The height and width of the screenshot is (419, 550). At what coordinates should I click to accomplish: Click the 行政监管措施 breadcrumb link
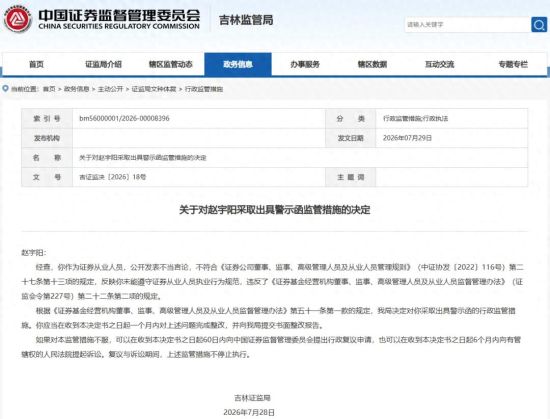coord(204,89)
